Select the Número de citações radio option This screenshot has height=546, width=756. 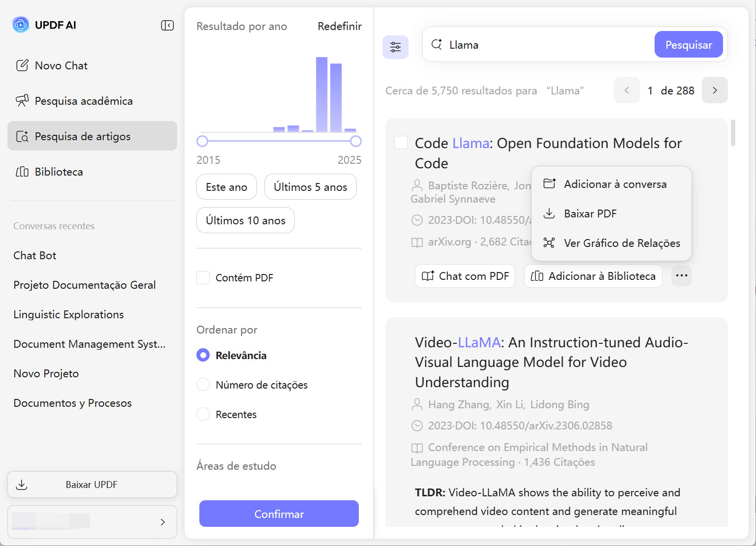(x=203, y=385)
